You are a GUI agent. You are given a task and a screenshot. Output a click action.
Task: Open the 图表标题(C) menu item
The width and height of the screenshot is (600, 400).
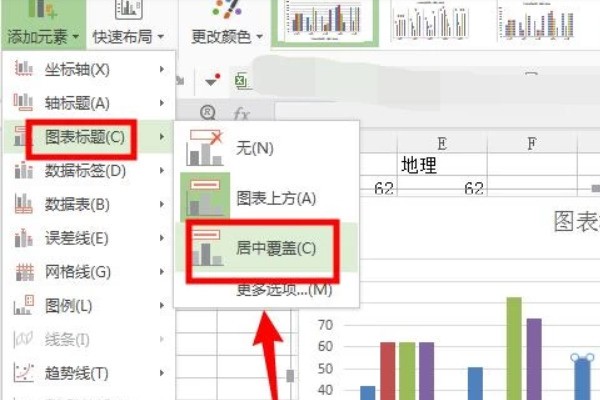click(x=89, y=137)
